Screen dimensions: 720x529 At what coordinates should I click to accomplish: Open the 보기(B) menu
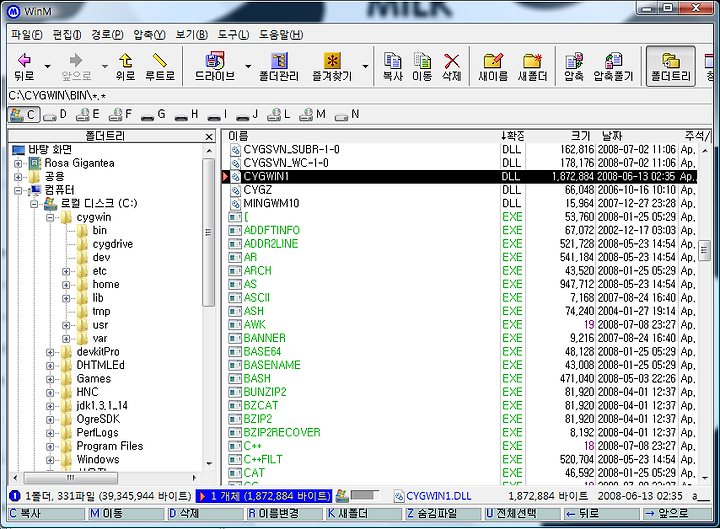click(191, 35)
